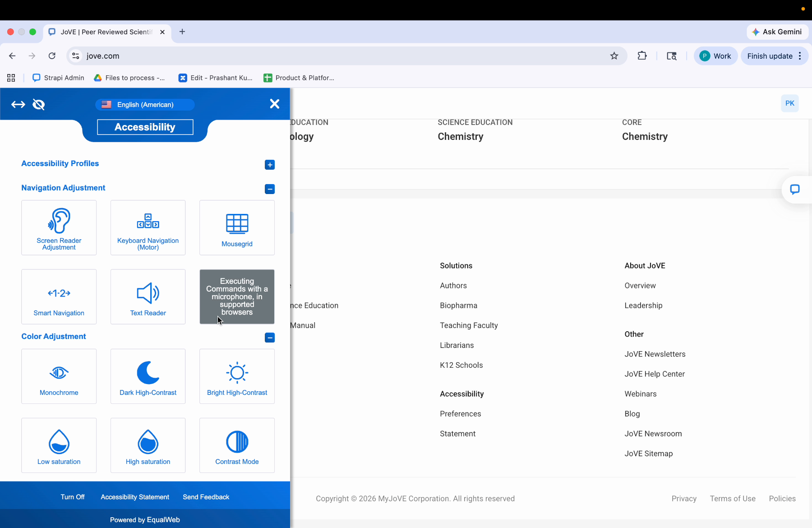Go back with browser back arrow

point(12,56)
